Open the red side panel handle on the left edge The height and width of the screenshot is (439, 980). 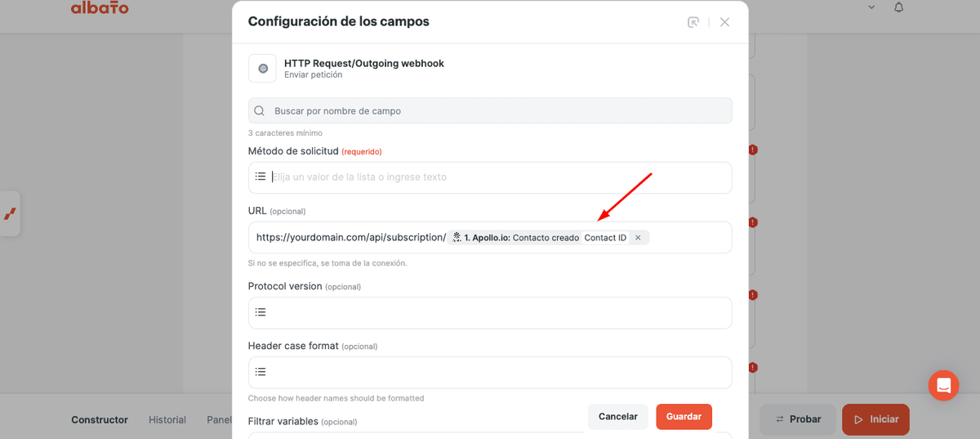[10, 213]
